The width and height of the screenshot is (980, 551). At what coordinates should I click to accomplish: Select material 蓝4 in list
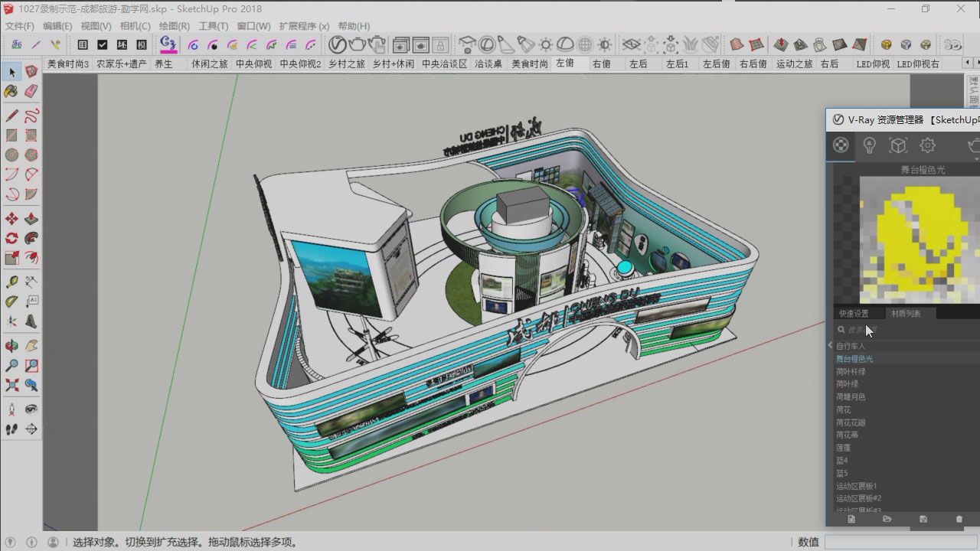click(x=841, y=461)
